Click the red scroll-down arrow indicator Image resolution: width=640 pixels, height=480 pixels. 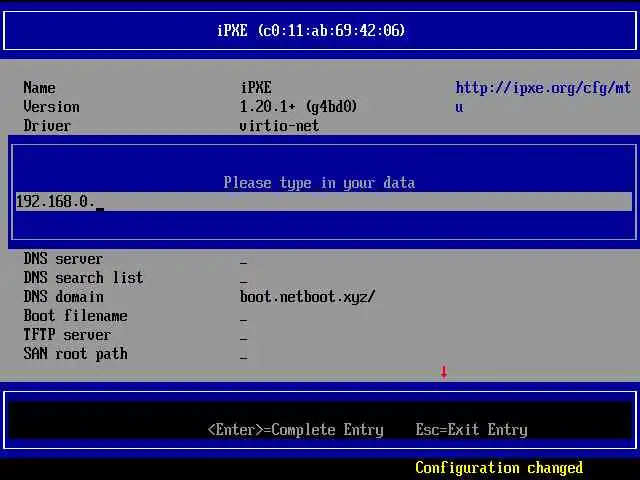click(444, 372)
